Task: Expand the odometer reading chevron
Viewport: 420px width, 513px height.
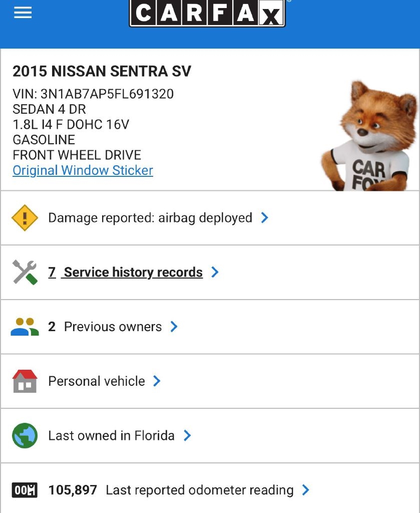Action: (306, 490)
